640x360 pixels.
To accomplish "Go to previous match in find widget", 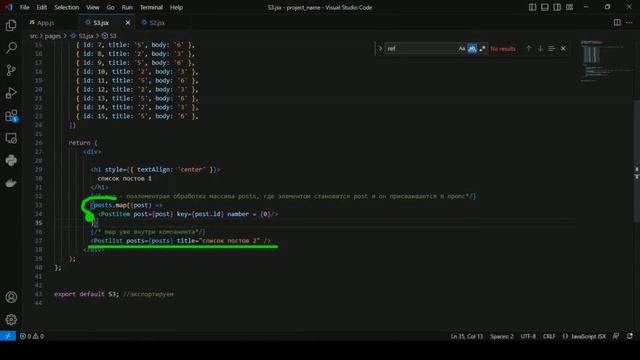I will (529, 49).
